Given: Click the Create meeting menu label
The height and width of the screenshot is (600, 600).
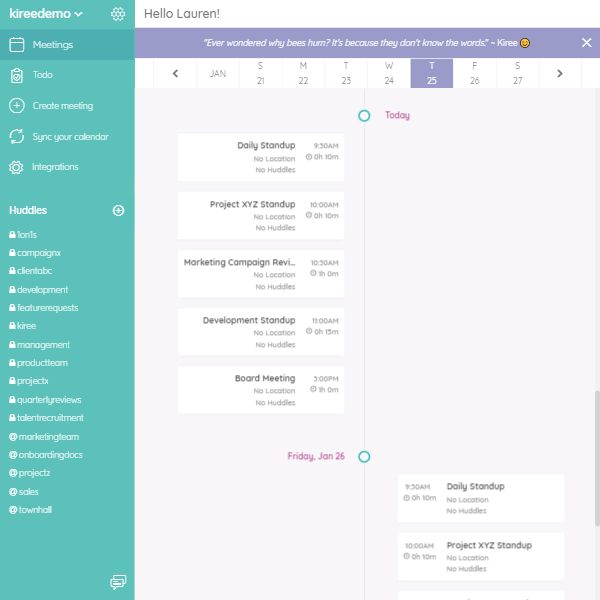Looking at the screenshot, I should click(x=63, y=106).
